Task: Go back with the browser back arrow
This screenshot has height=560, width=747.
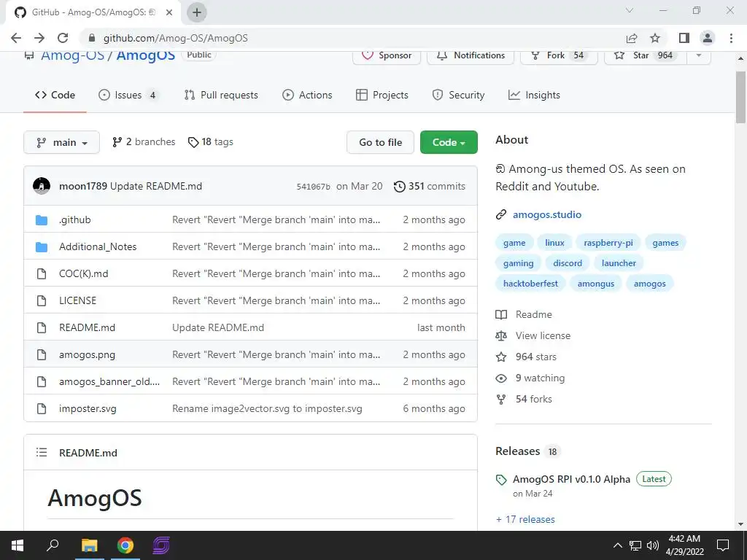Action: [16, 38]
